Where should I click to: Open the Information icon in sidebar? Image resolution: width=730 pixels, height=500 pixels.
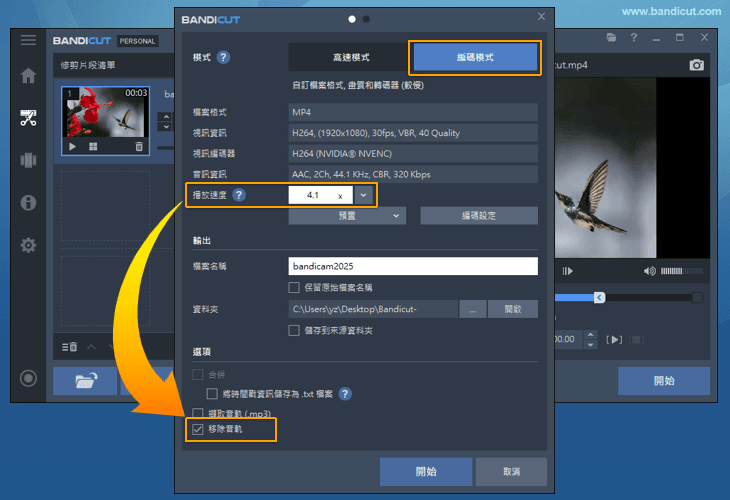pos(28,203)
